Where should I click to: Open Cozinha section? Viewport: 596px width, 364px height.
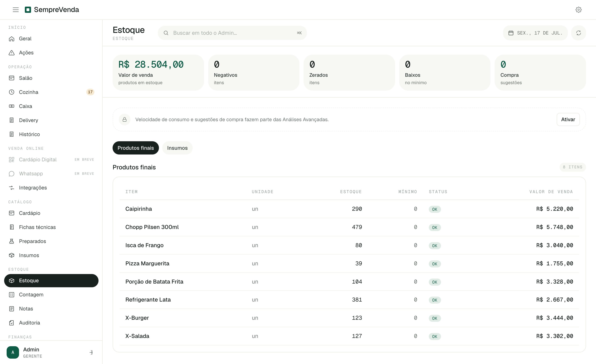point(51,92)
